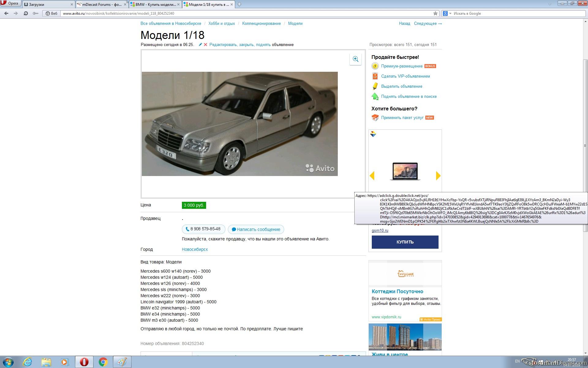Open Редактировать, закрыть, поднять link
The height and width of the screenshot is (368, 588).
(x=240, y=45)
